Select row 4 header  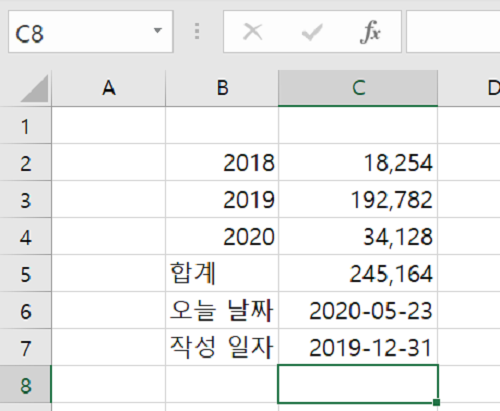26,237
